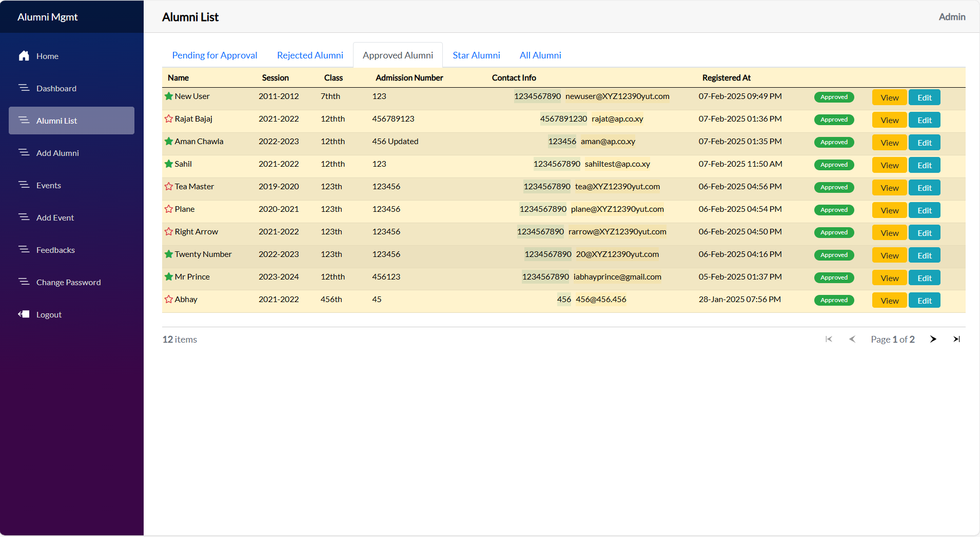Click Edit for Sahil
980x537 pixels.
click(924, 165)
